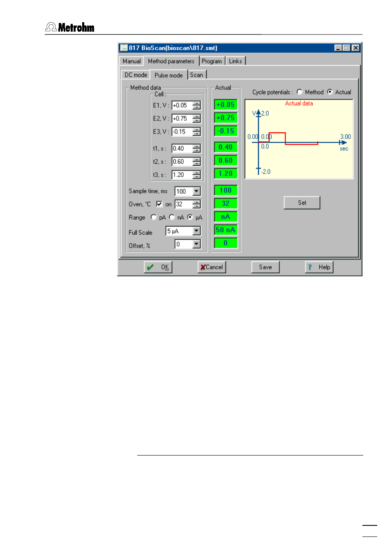Adjust the t2 time spinner arrows
Screen dimensions: 392x555
click(x=197, y=162)
